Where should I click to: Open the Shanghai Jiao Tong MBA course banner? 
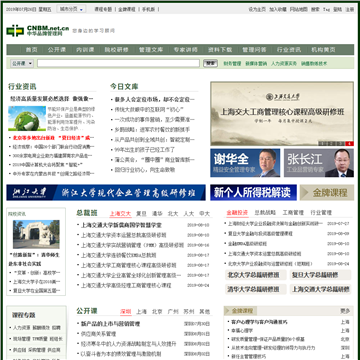282,114
